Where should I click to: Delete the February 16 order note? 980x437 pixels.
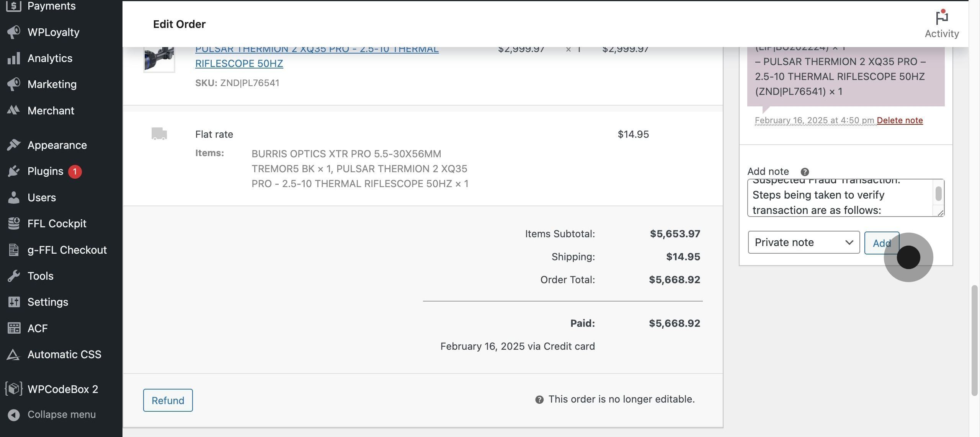(900, 120)
